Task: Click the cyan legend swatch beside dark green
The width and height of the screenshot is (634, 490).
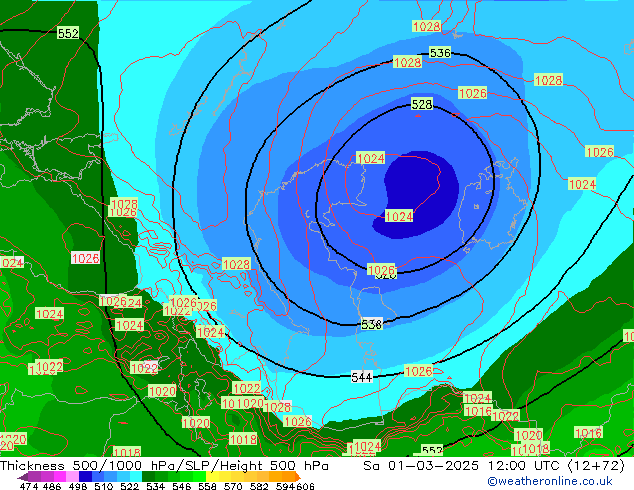Action: tap(136, 477)
